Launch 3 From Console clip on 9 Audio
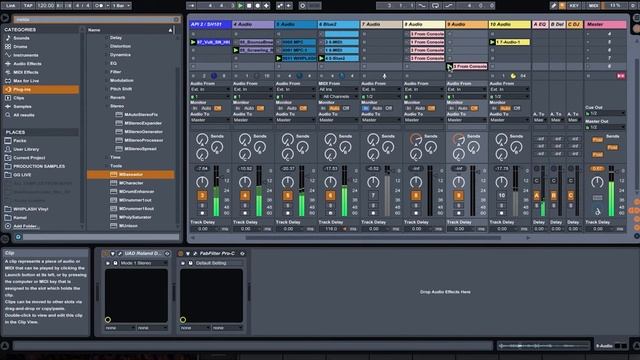Screen dimensions: 640x360 click(450, 66)
